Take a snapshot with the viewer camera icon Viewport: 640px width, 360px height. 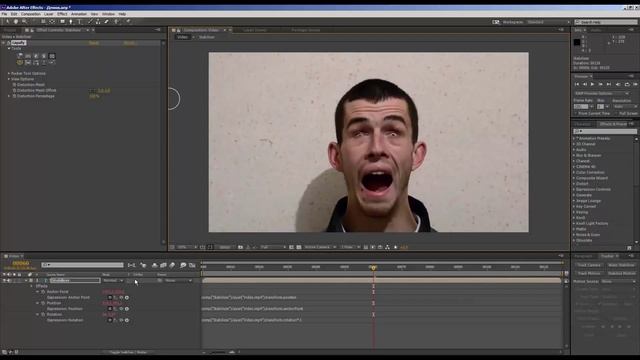[240, 247]
